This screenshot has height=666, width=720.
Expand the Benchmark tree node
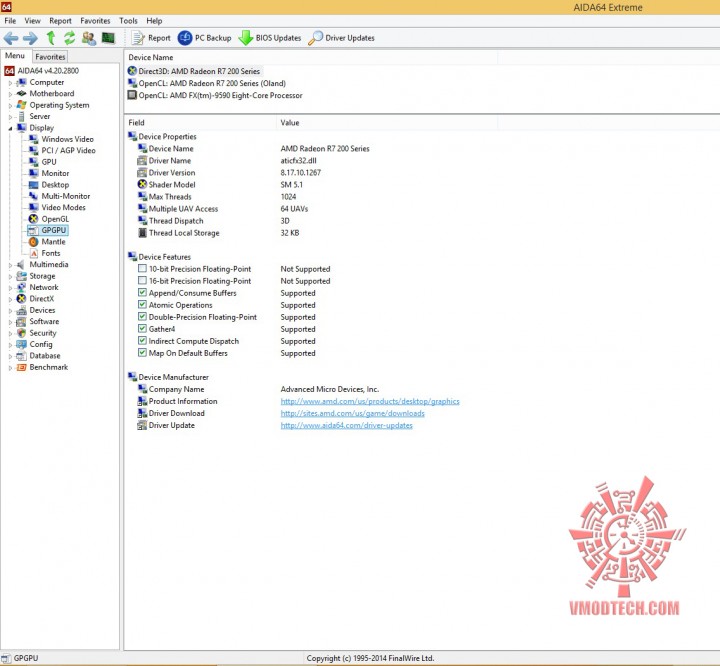tap(10, 368)
